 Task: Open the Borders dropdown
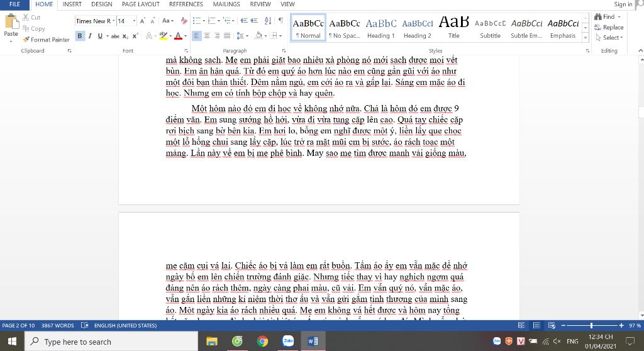point(280,36)
